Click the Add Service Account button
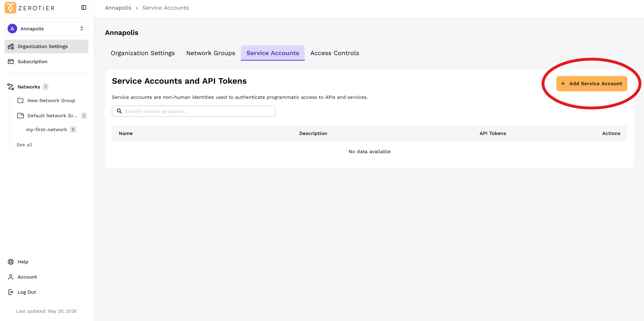This screenshot has width=644, height=321. click(x=592, y=84)
